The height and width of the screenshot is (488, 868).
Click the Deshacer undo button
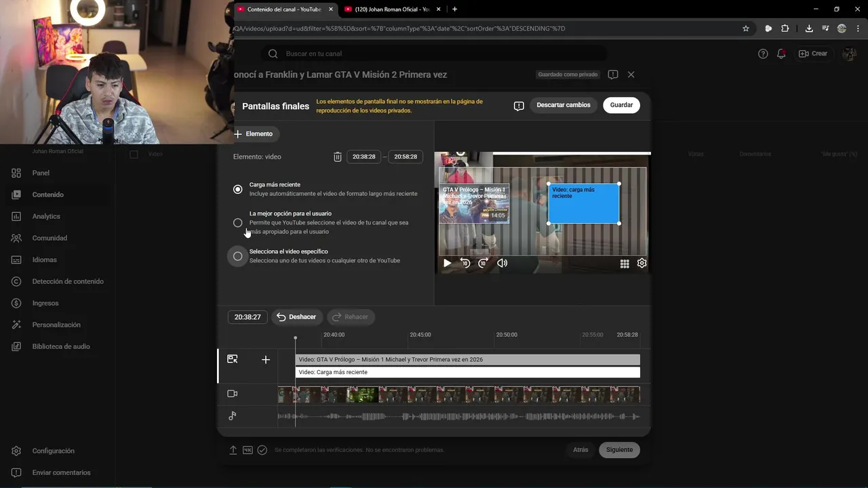point(297,317)
